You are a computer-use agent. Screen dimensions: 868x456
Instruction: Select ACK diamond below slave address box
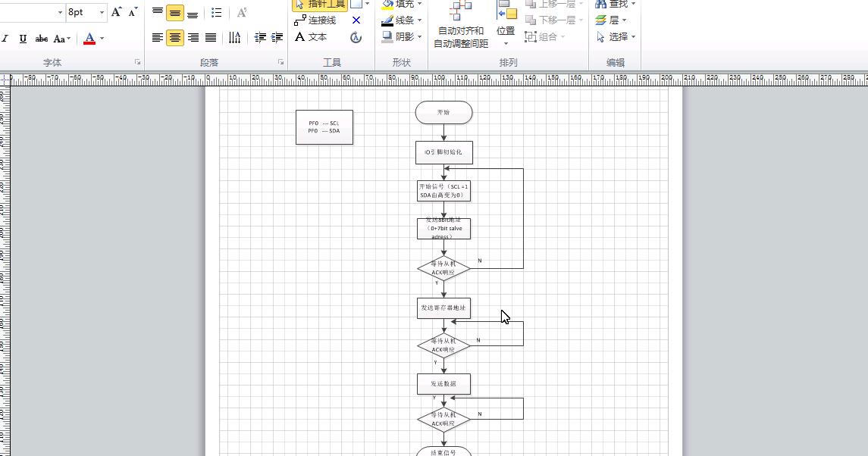click(x=444, y=268)
